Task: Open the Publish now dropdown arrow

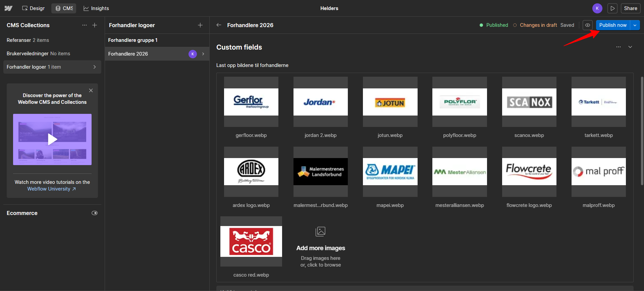Action: click(635, 25)
